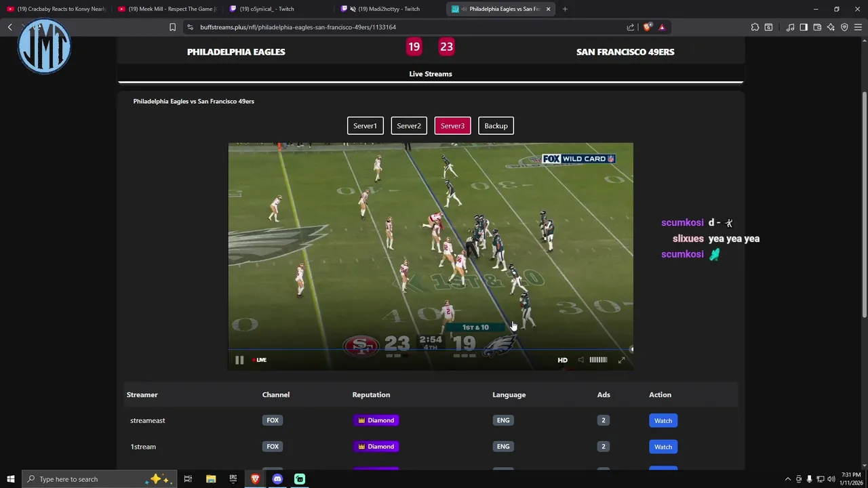
Task: Mute the video player speaker icon
Action: pos(580,360)
